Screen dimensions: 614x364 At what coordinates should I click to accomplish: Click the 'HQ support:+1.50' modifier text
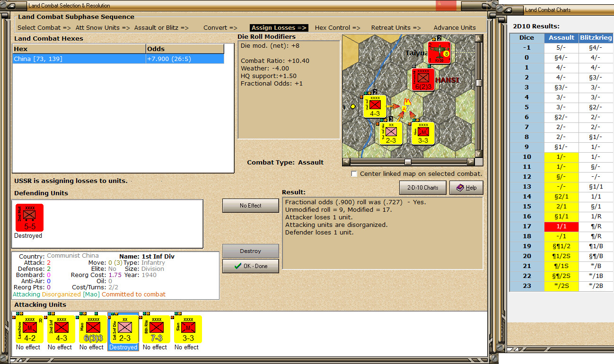269,76
